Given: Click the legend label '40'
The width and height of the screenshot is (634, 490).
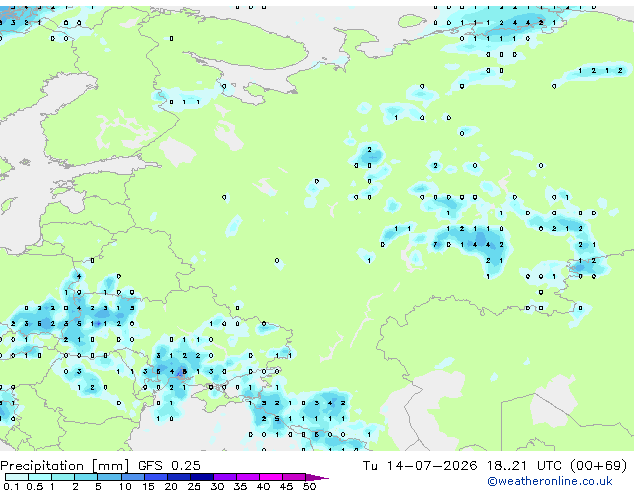Looking at the screenshot, I should tap(263, 486).
